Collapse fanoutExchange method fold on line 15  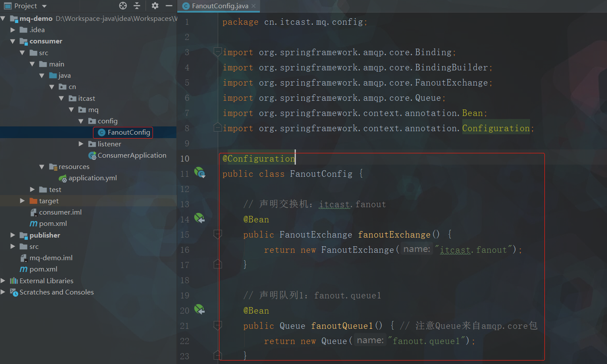[x=218, y=235]
